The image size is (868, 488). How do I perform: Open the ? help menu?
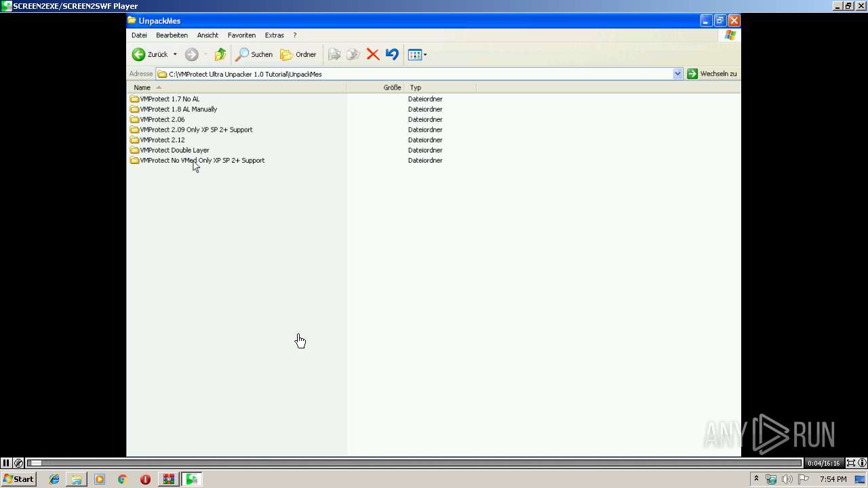pos(294,35)
